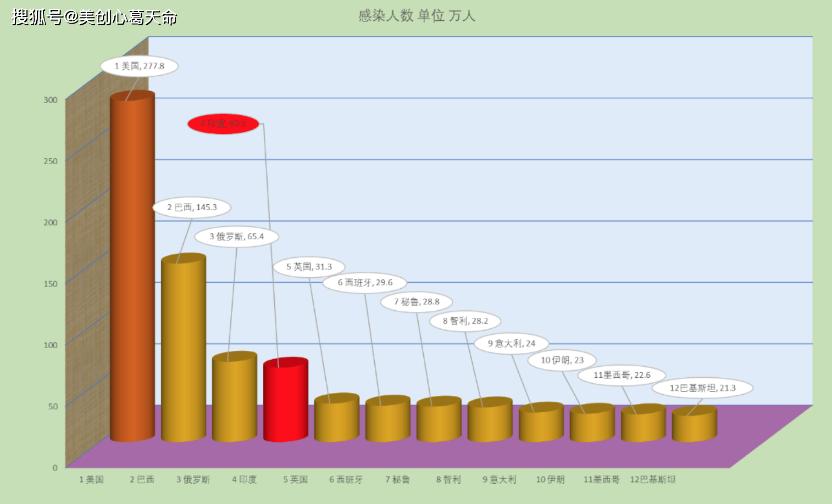
Task: Select the data label 2 巴西, 145.3
Action: tap(192, 208)
